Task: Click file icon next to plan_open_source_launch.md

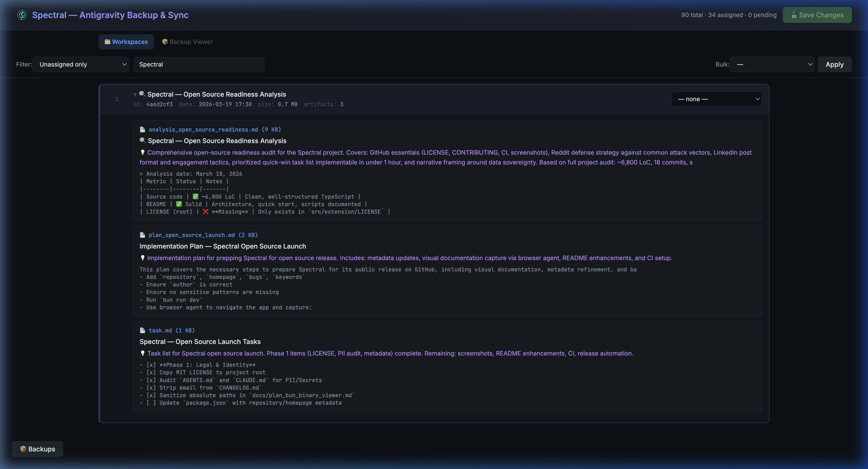Action: [x=143, y=235]
